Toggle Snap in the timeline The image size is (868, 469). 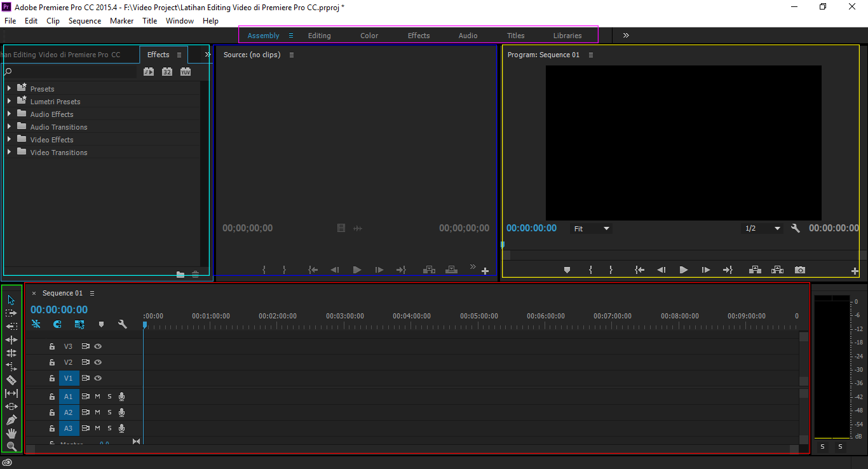point(57,324)
